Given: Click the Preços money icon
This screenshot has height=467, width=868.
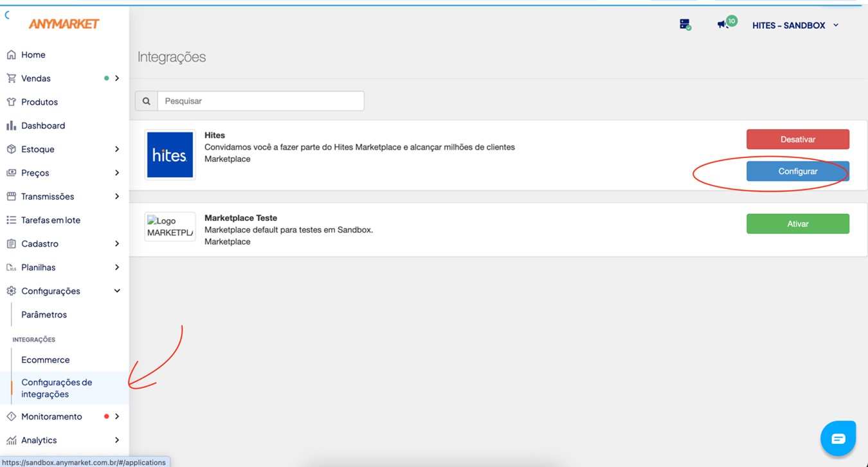Looking at the screenshot, I should 11,173.
